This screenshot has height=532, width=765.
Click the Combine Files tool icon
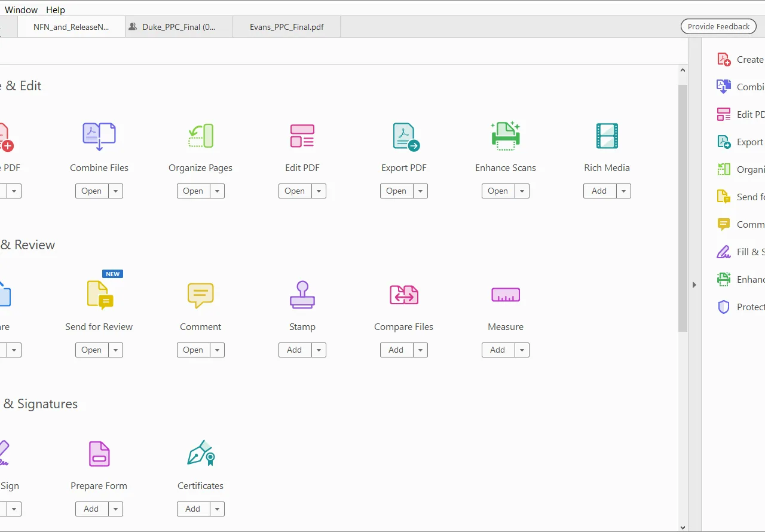point(99,136)
